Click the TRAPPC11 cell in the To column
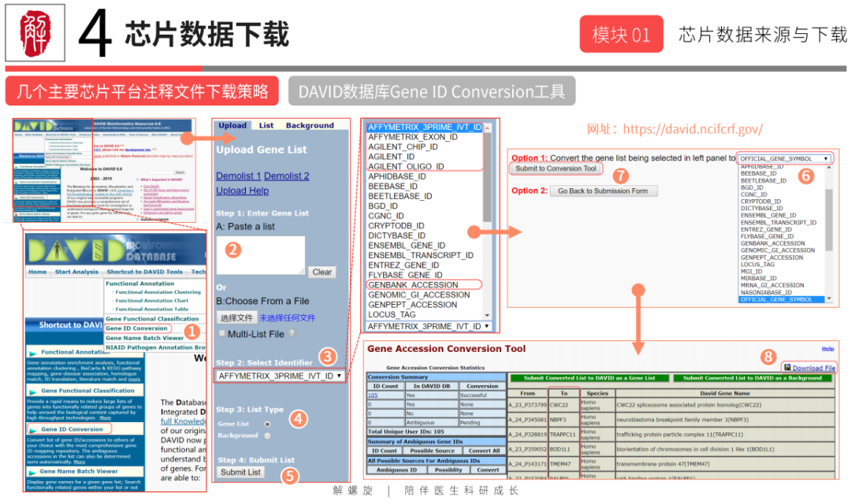851x504 pixels. tap(563, 435)
